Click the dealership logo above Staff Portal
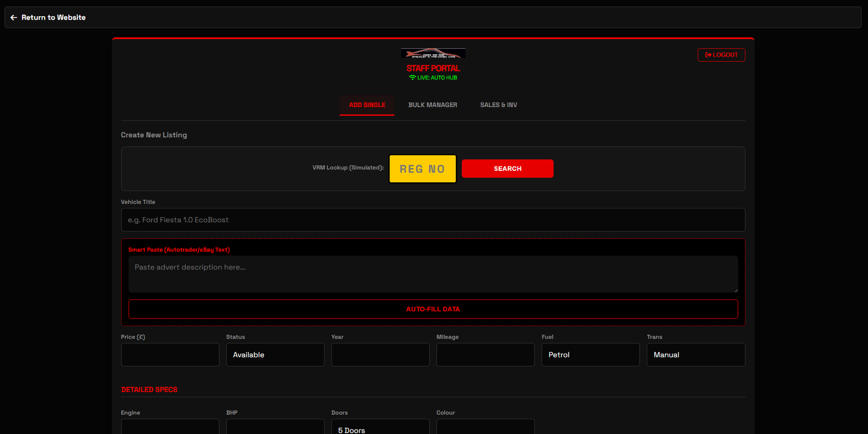Image resolution: width=868 pixels, height=434 pixels. [x=433, y=53]
